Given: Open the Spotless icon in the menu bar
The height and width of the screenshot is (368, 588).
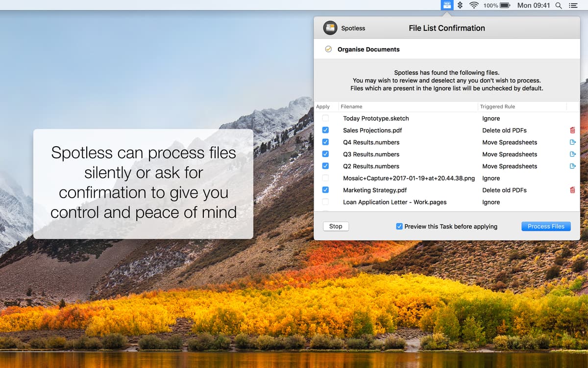Looking at the screenshot, I should click(447, 5).
